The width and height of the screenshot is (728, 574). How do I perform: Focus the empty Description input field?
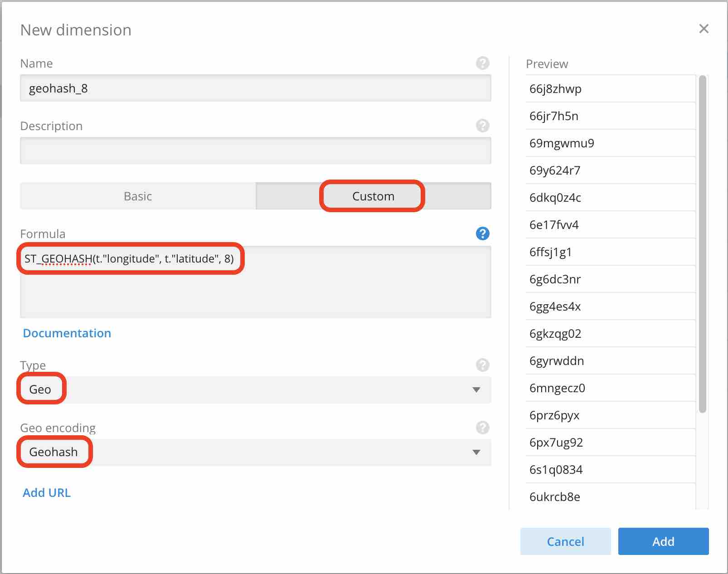coord(255,151)
